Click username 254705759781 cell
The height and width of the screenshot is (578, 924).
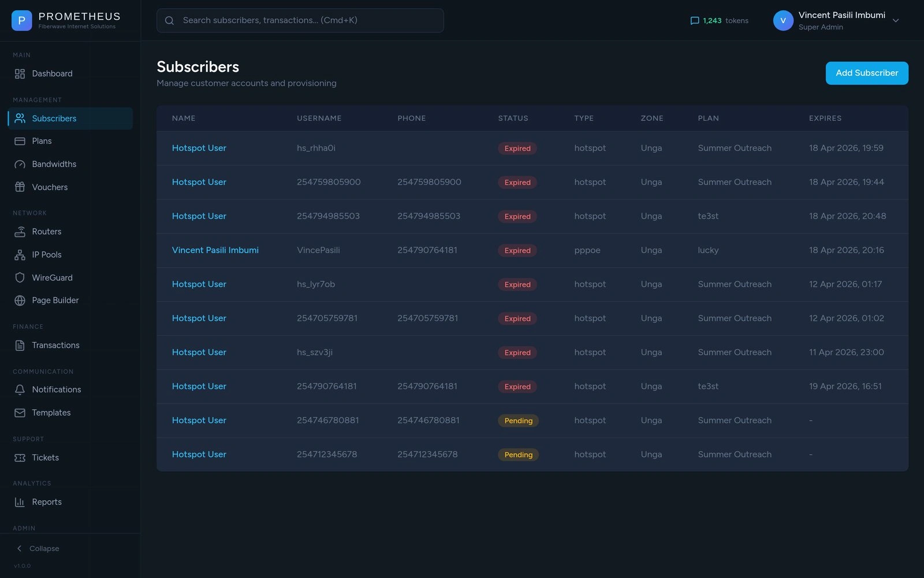[x=327, y=318]
